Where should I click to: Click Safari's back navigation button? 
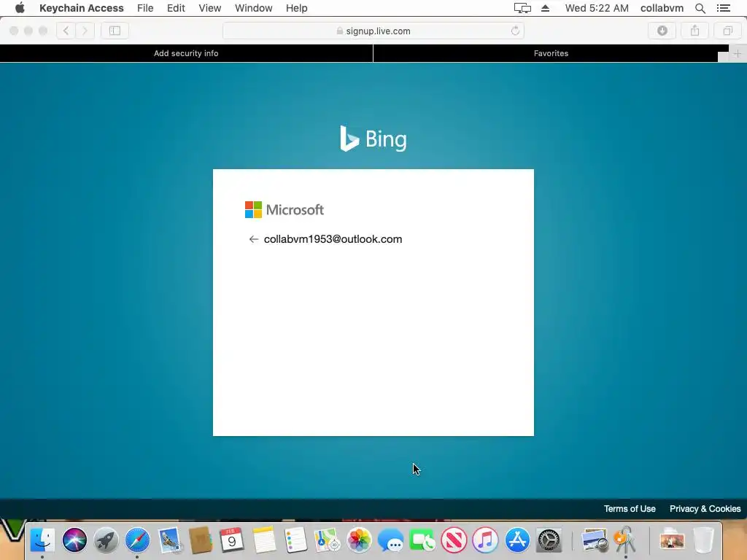pos(66,31)
